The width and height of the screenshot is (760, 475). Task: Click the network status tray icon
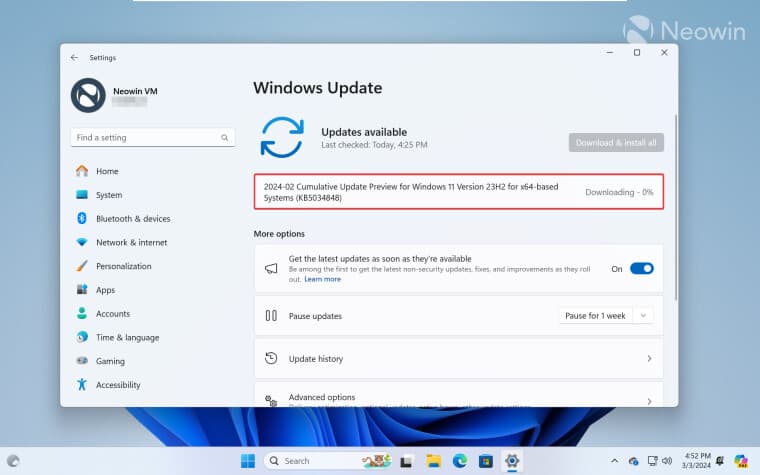pos(652,461)
